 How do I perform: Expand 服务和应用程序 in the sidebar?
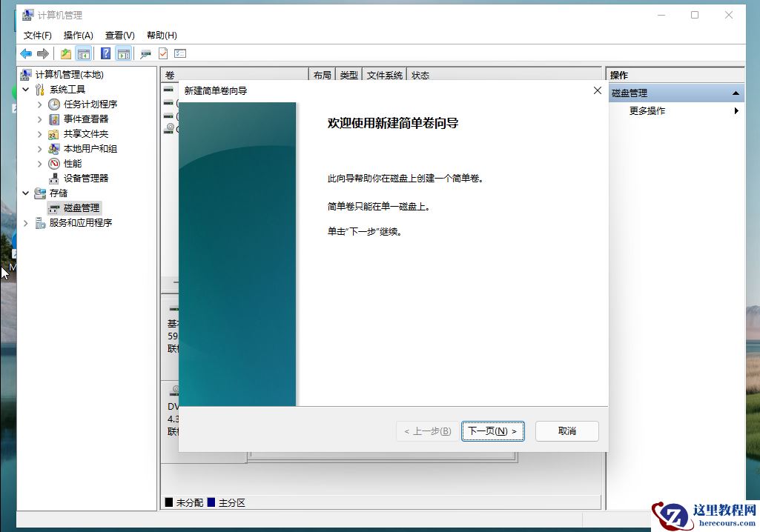(24, 222)
